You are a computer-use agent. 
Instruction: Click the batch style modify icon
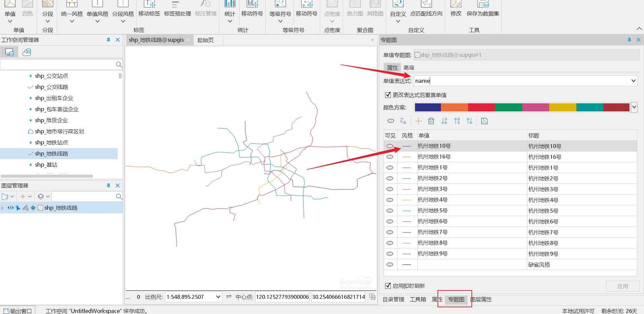(403, 121)
